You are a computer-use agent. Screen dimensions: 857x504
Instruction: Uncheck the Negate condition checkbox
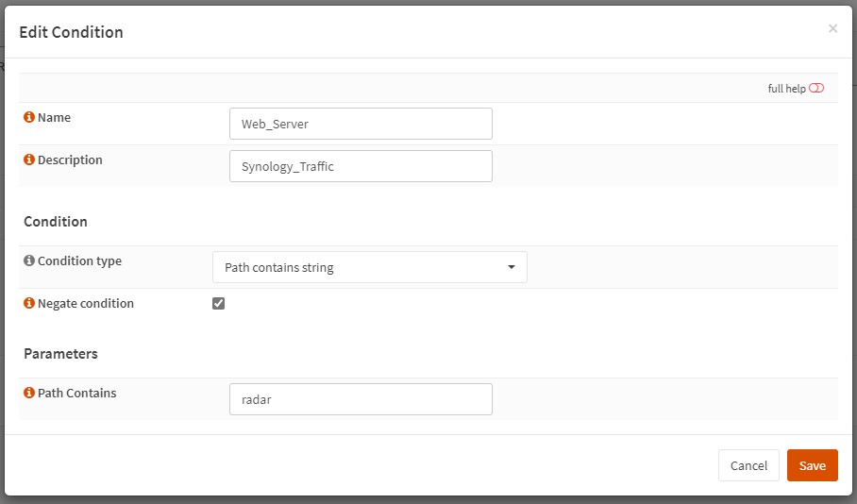pyautogui.click(x=219, y=303)
